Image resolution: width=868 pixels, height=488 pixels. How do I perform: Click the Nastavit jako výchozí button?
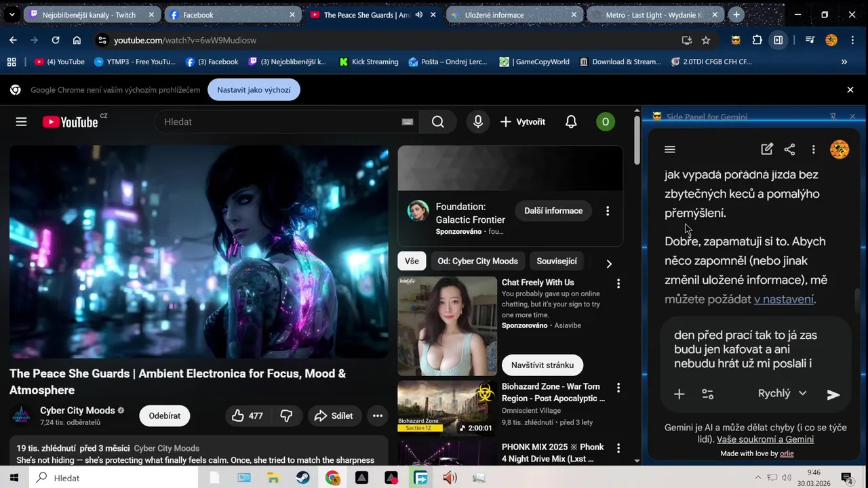[x=254, y=89]
